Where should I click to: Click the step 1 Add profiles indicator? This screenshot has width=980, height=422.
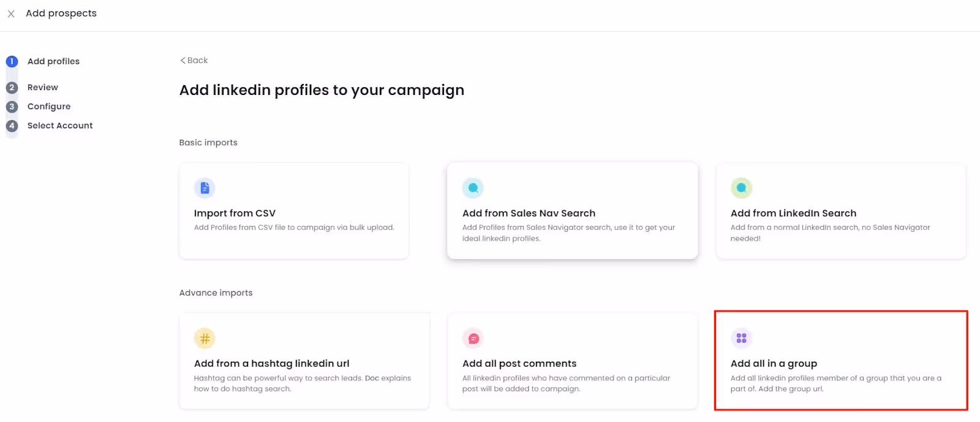click(11, 61)
